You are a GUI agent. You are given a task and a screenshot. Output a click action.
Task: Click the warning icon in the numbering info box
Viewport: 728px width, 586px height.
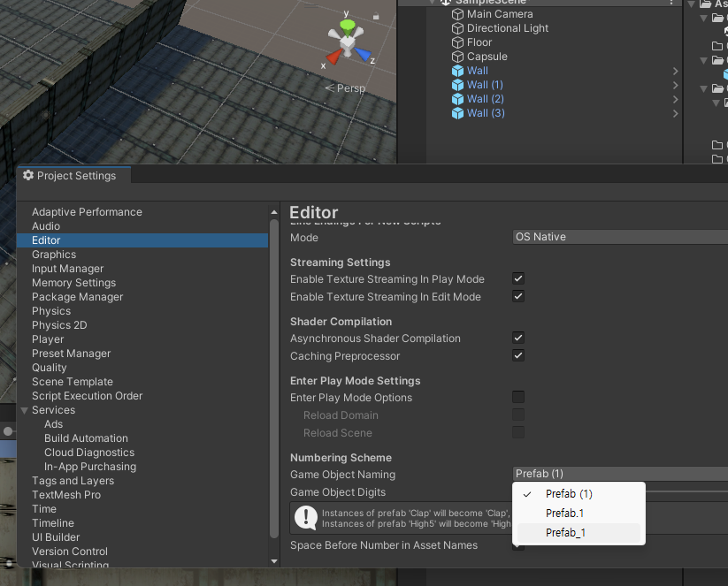tap(306, 518)
